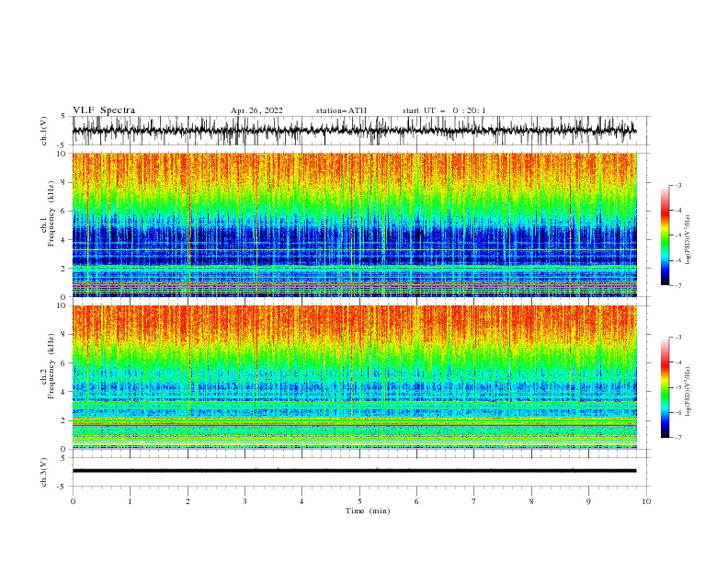Viewport: 728px width, 563px height.
Task: Click the ch.1 "Frequency (kHz)" axis label
Action: (x=51, y=214)
